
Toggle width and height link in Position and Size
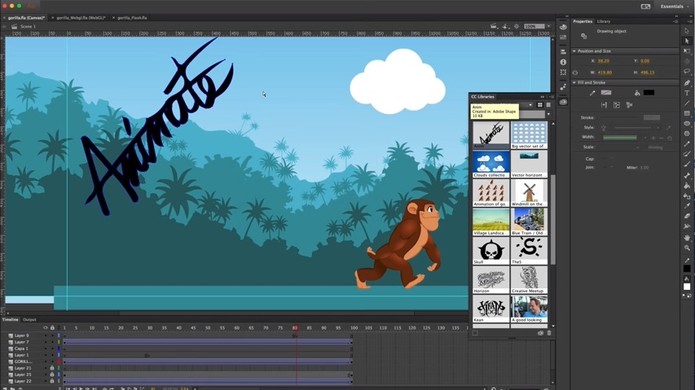point(575,72)
